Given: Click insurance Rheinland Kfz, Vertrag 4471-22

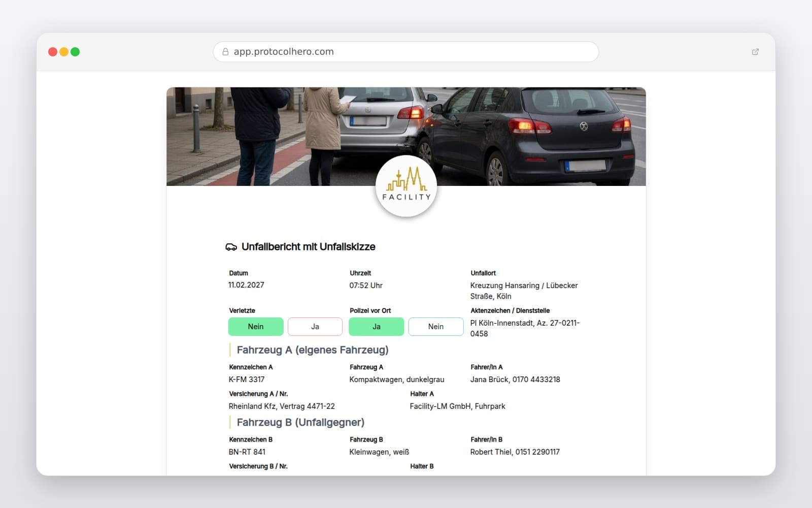Looking at the screenshot, I should (x=282, y=406).
